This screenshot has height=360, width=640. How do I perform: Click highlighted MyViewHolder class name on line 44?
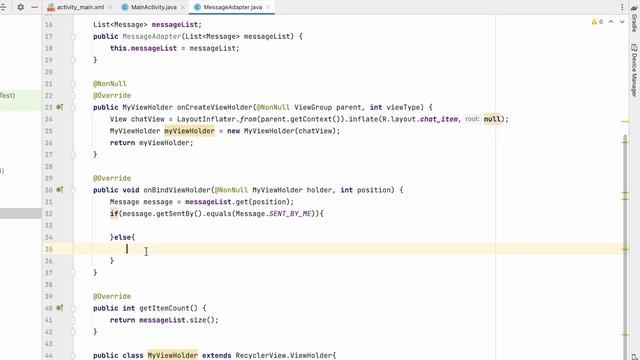173,356
